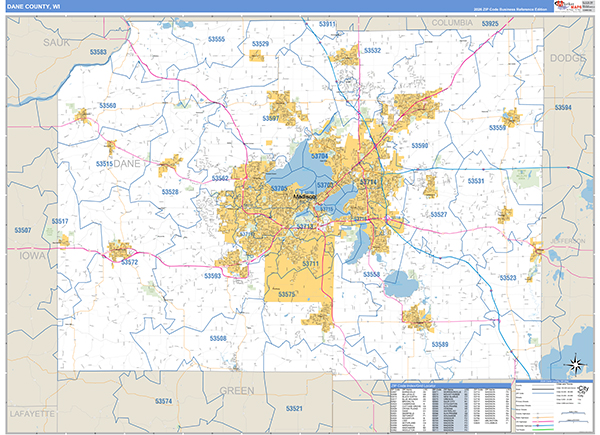This screenshot has height=435, width=600.
Task: Select ZIP code label 53574
Action: pyautogui.click(x=164, y=401)
